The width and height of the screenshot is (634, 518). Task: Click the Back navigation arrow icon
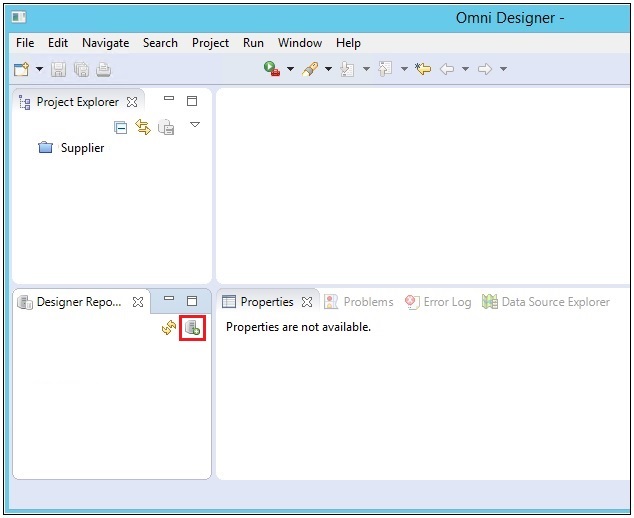[x=447, y=69]
